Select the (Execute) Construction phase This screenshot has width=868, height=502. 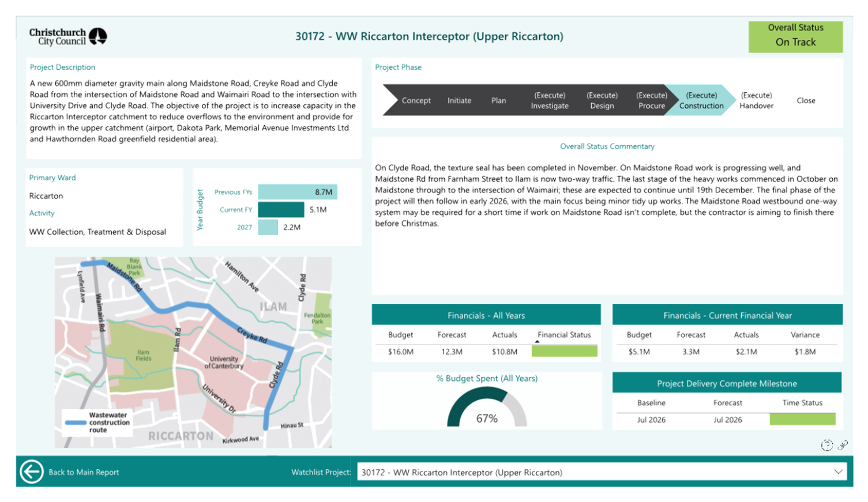701,100
